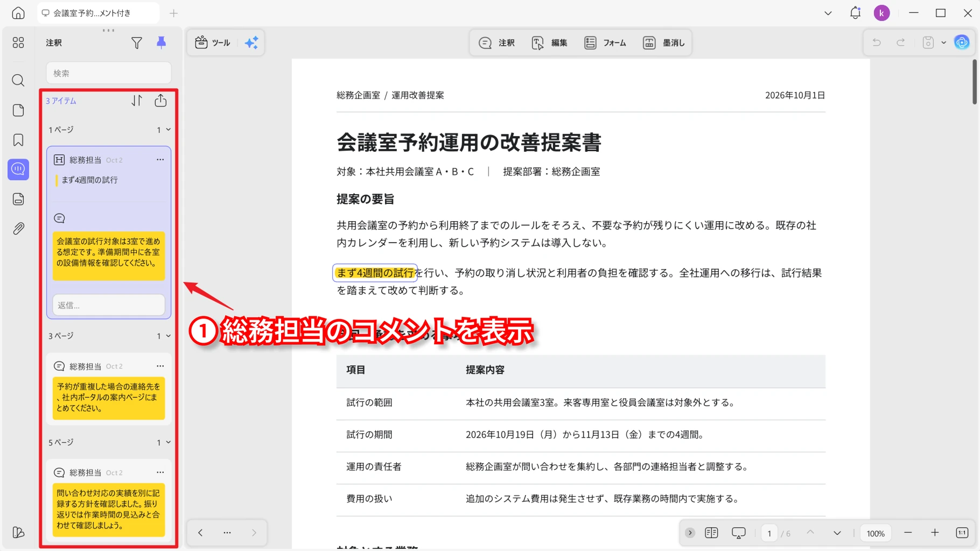Switch to the 注釈 mode tab
Image resolution: width=980 pixels, height=551 pixels.
pos(497,43)
